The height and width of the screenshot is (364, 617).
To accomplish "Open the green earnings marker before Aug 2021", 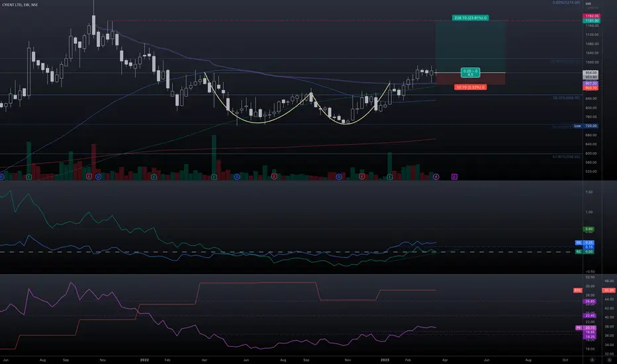I will click(28, 177).
